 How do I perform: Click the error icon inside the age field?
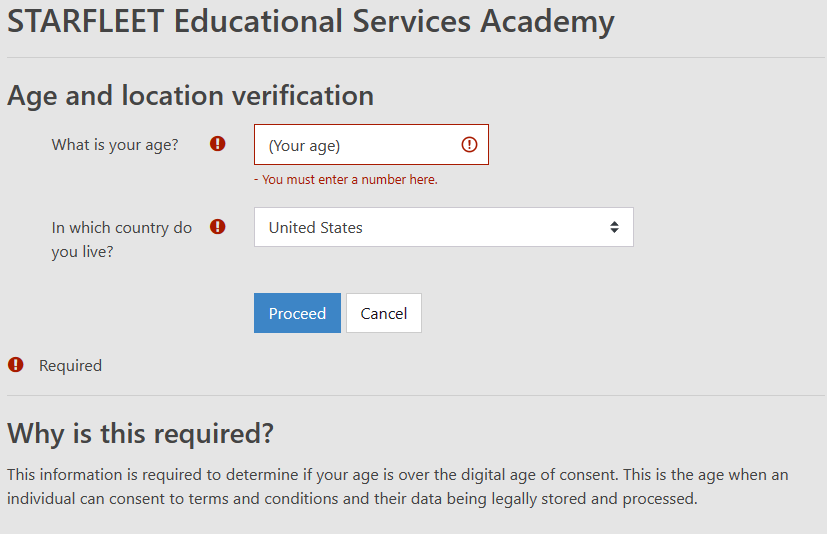tap(469, 145)
